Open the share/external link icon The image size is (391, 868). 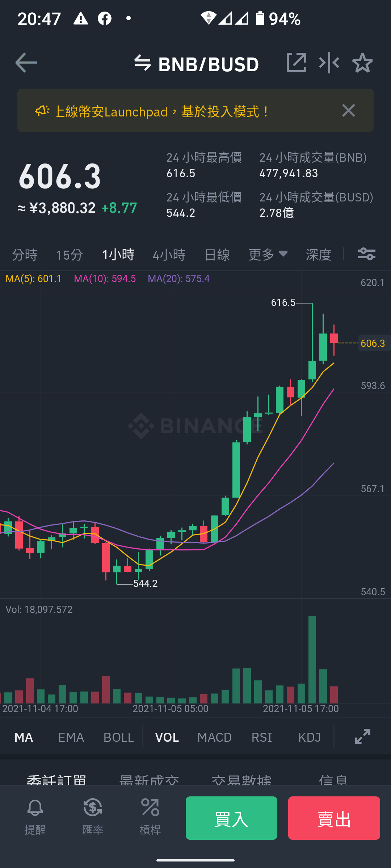[x=297, y=63]
